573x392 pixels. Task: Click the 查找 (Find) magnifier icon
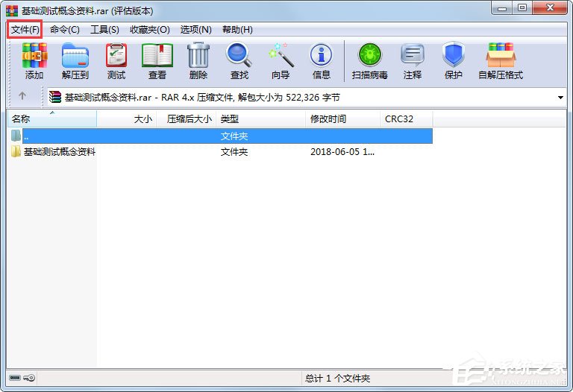pyautogui.click(x=239, y=55)
